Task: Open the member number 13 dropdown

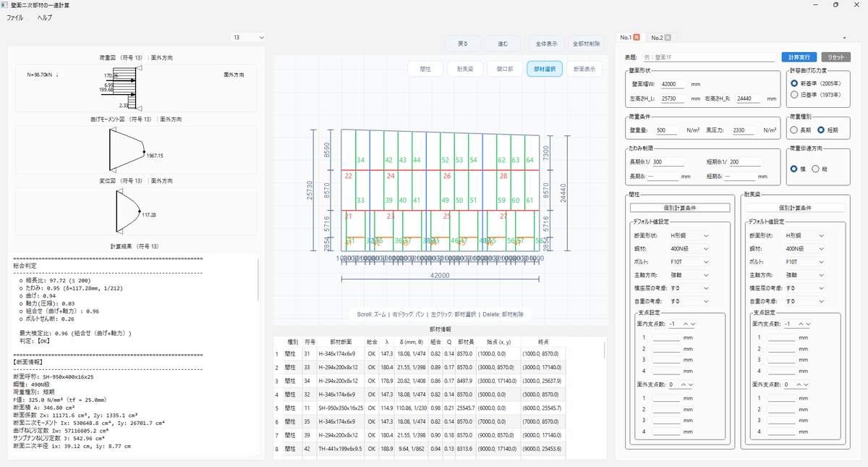Action: (249, 37)
